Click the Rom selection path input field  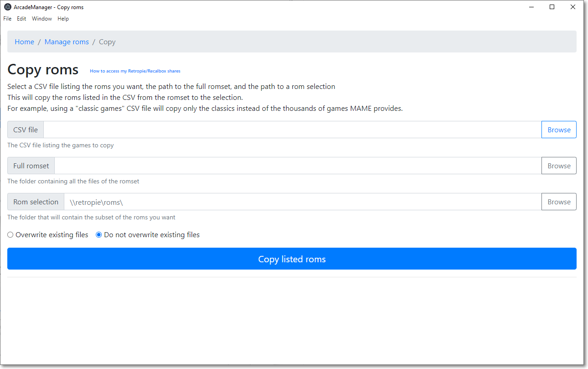tap(303, 202)
